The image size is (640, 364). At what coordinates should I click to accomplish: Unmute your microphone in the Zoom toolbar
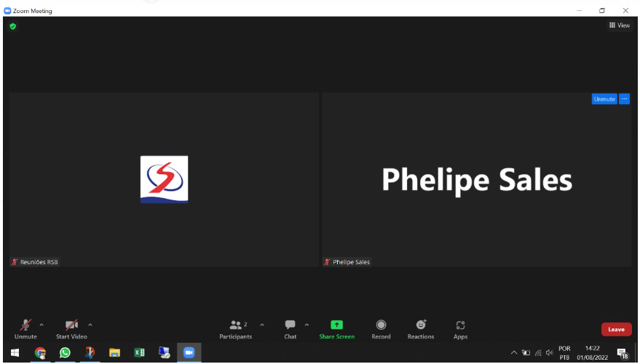point(25,329)
